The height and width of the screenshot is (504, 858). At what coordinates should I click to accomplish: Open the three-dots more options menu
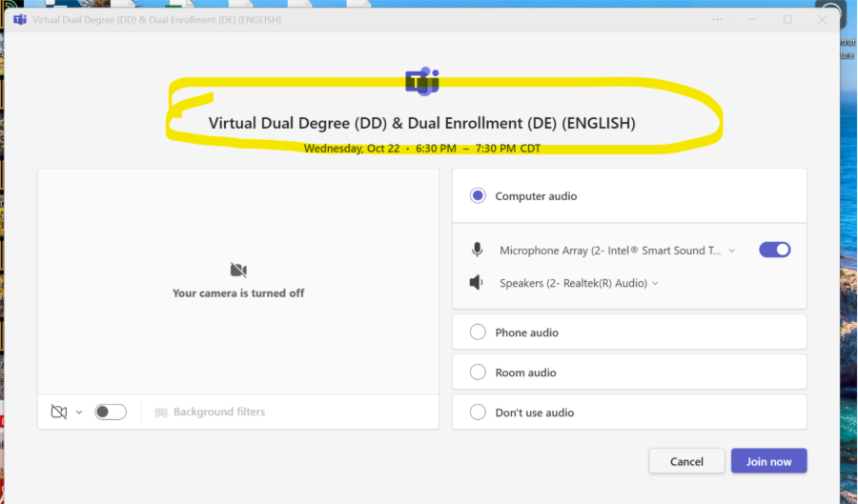[x=717, y=19]
